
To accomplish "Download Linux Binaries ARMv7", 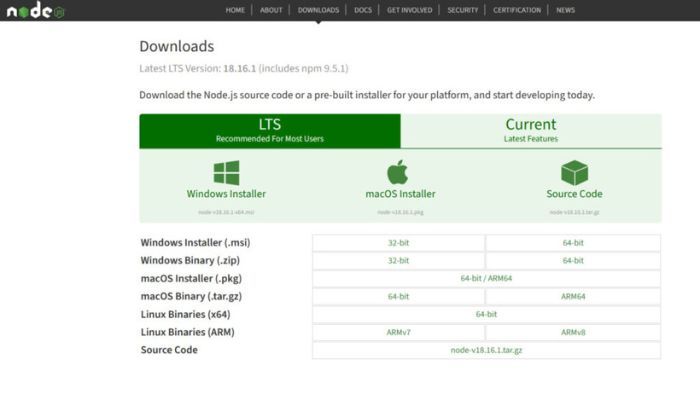I will click(398, 332).
